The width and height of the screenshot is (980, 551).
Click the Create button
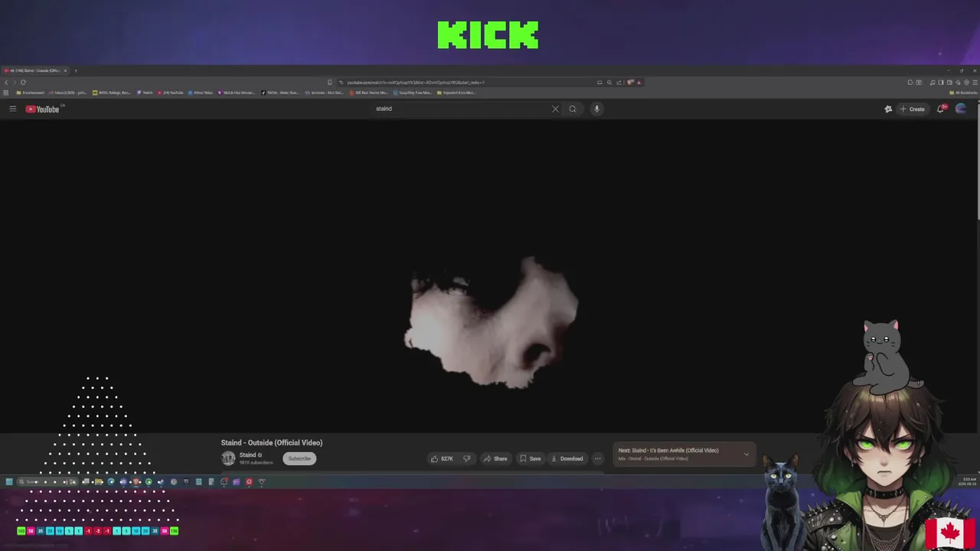(x=913, y=109)
